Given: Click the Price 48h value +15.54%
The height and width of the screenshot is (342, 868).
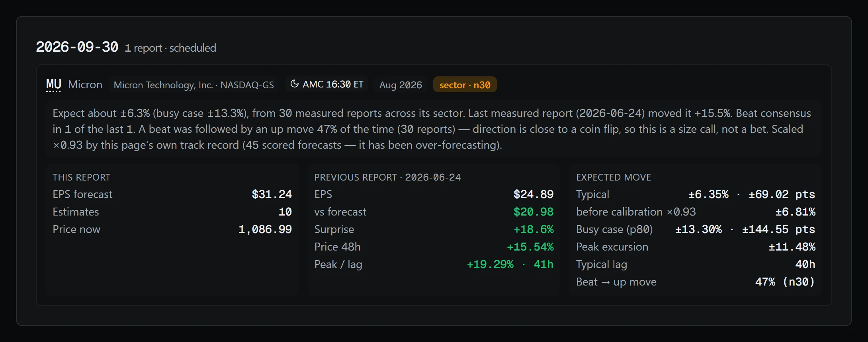Looking at the screenshot, I should point(530,247).
